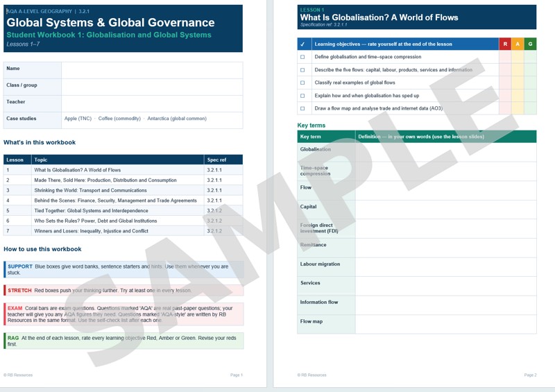Click 'Behind the Scenes: Finance, Security' topic row
Image resolution: width=555 pixels, height=392 pixels.
click(123, 201)
